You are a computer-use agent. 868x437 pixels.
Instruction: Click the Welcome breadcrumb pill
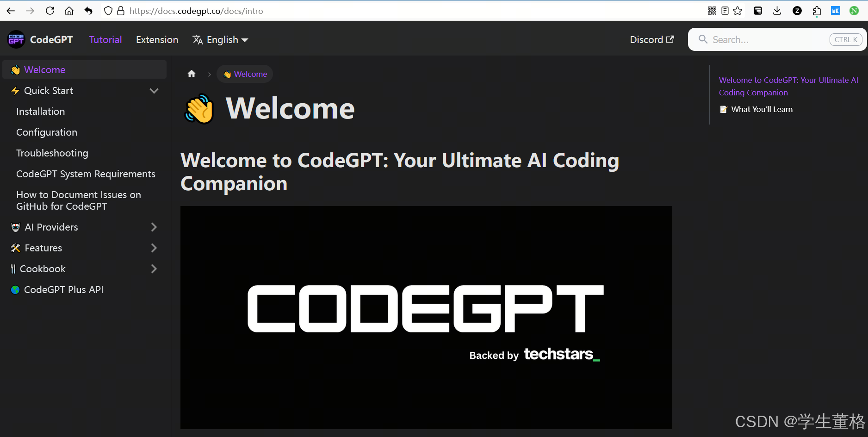click(245, 74)
